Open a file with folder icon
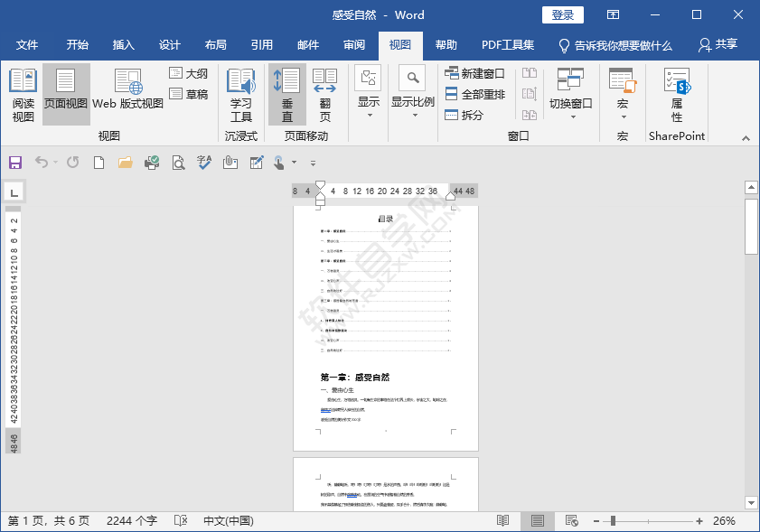Viewport: 760px width, 532px height. pos(126,163)
